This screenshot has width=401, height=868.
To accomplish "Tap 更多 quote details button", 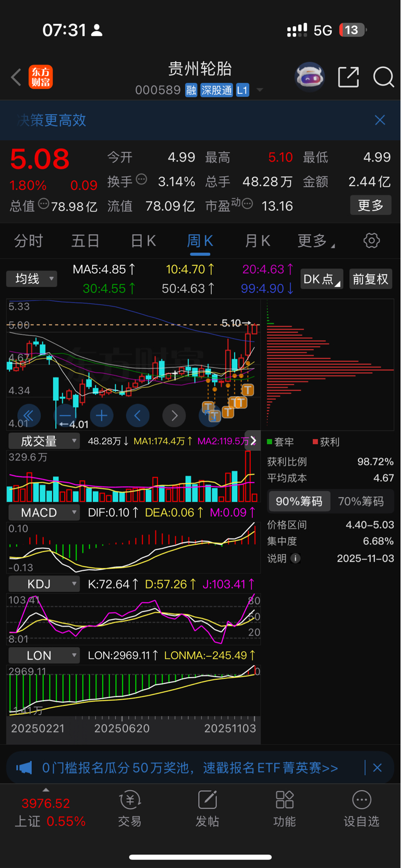I will click(x=371, y=205).
